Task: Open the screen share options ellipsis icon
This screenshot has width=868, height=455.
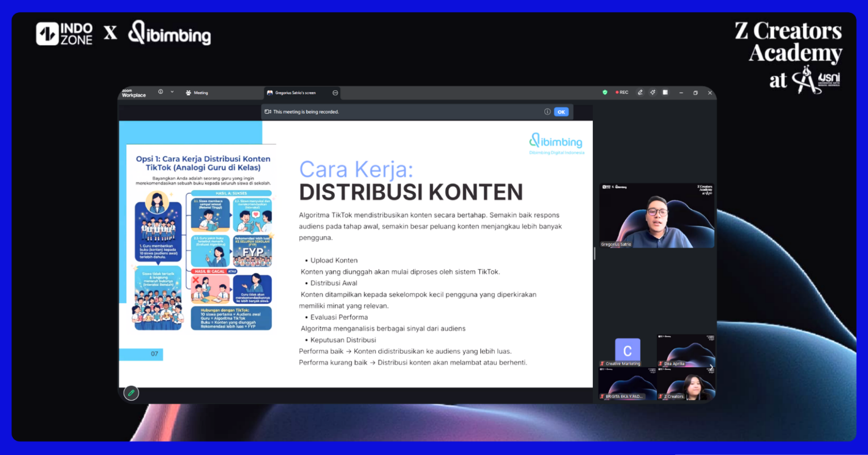Action: tap(335, 93)
